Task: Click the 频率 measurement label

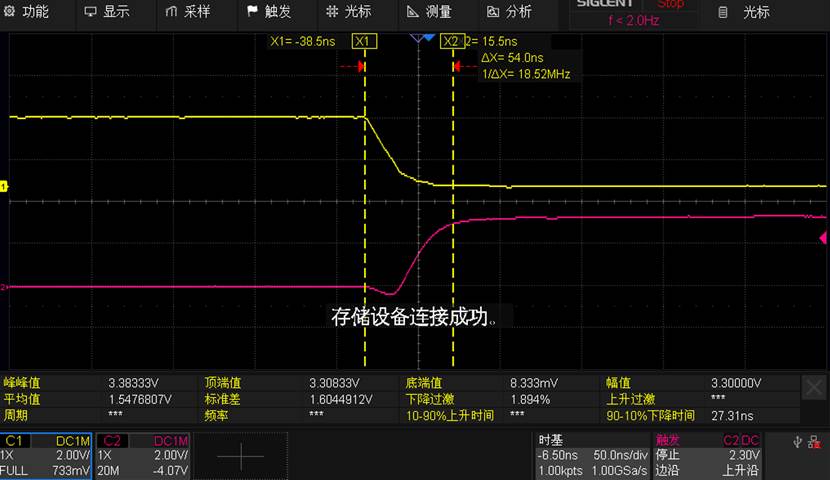Action: pos(216,416)
